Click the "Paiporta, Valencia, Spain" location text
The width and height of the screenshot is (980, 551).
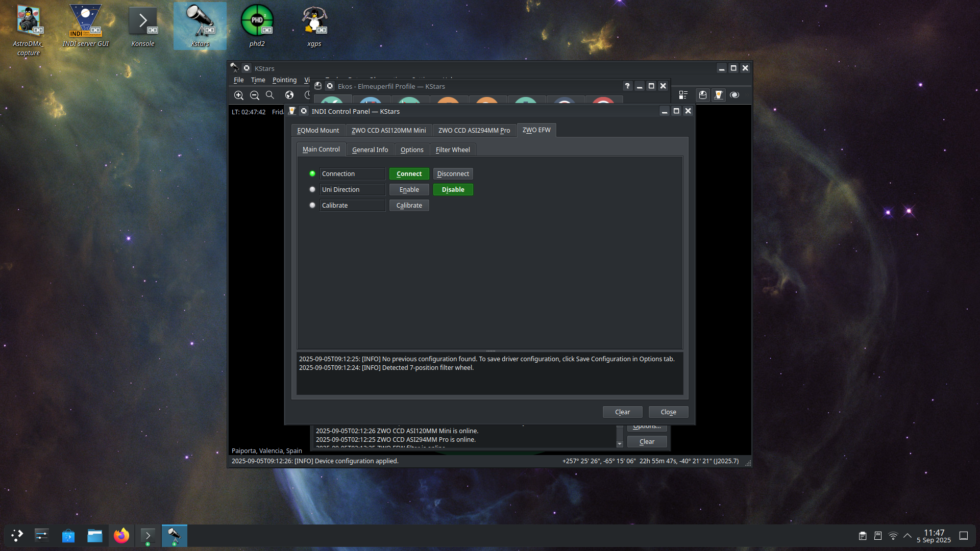tap(267, 451)
